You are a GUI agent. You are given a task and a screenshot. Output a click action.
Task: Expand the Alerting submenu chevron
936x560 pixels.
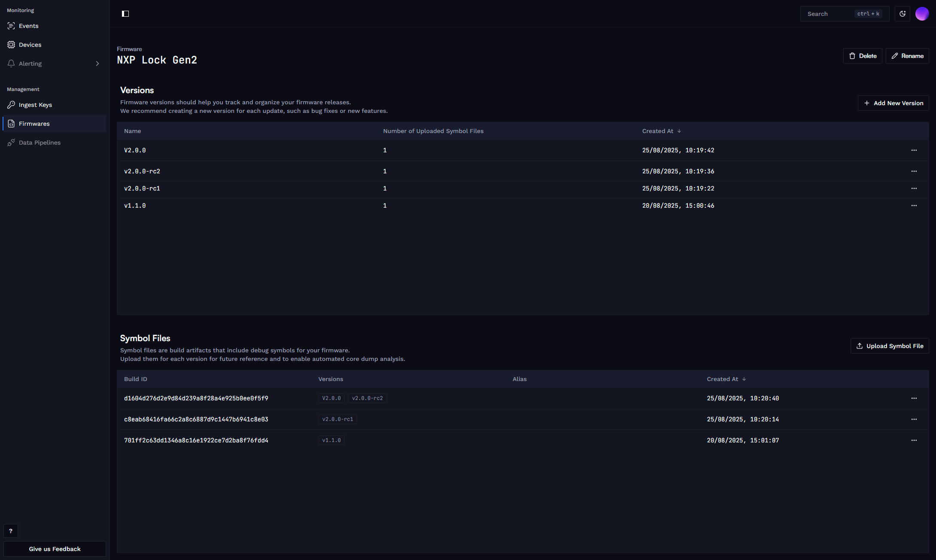(97, 64)
